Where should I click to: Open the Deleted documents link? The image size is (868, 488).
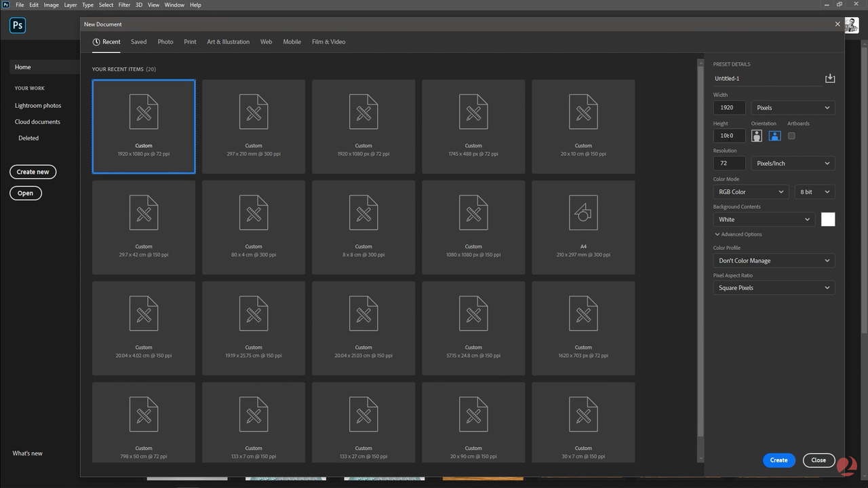28,138
